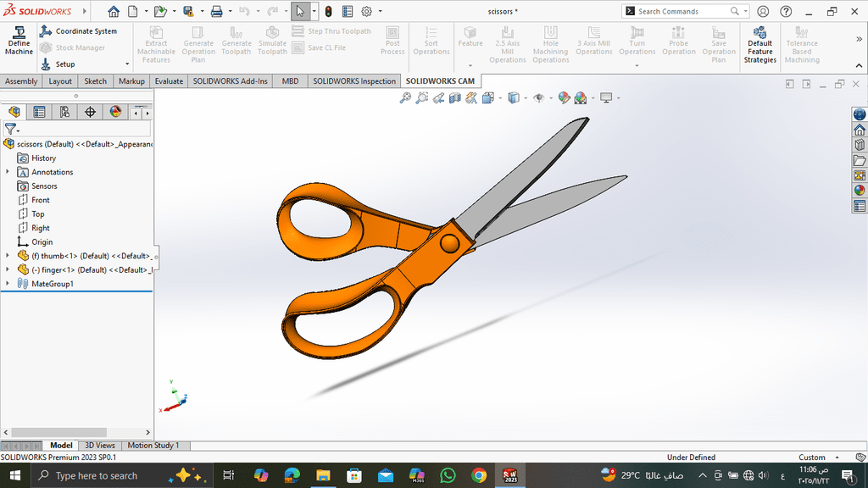This screenshot has width=868, height=488.
Task: Click the Search Commands input field
Action: coord(682,12)
